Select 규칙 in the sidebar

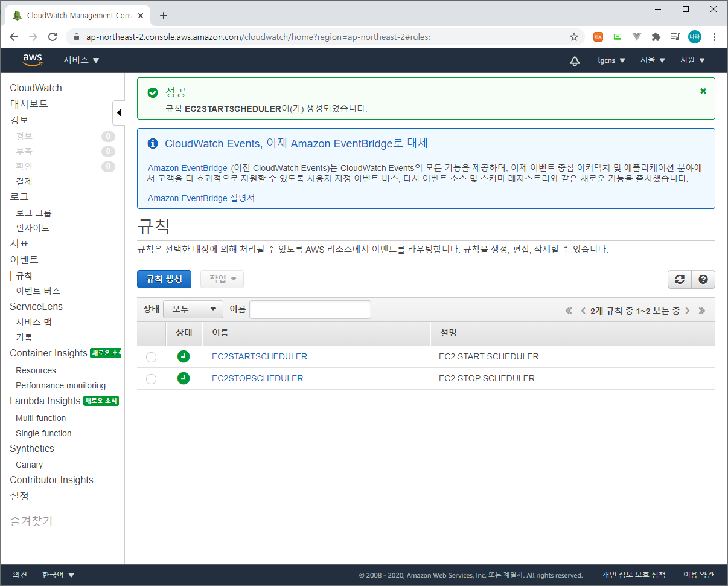24,275
